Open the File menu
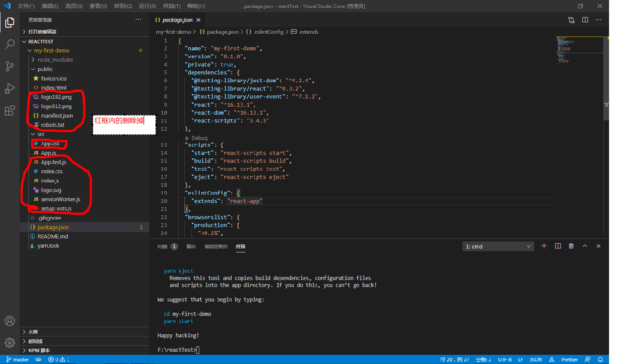Image resolution: width=627 pixels, height=364 pixels. (x=26, y=6)
